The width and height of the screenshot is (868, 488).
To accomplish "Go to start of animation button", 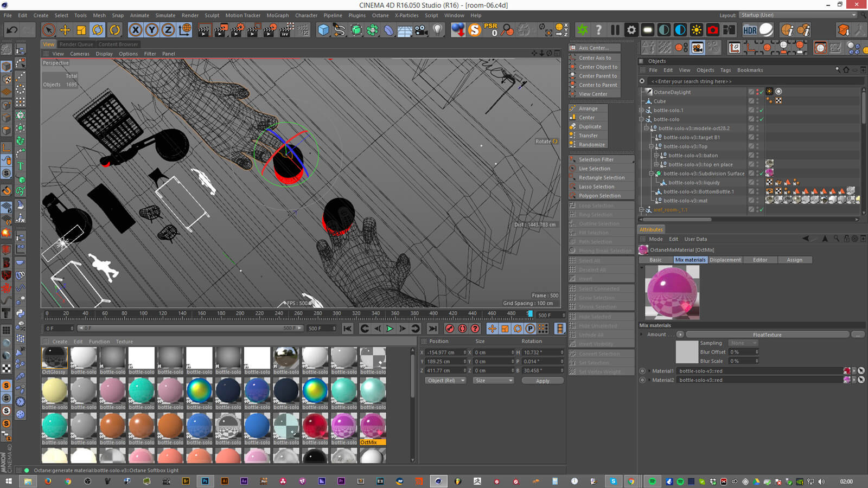I will pyautogui.click(x=348, y=329).
